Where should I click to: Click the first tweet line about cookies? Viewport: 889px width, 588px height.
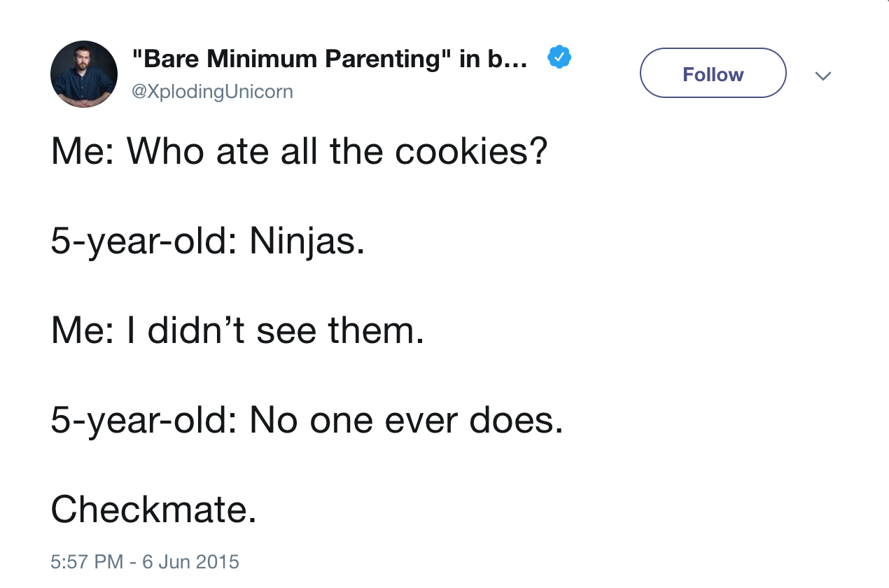(x=300, y=151)
